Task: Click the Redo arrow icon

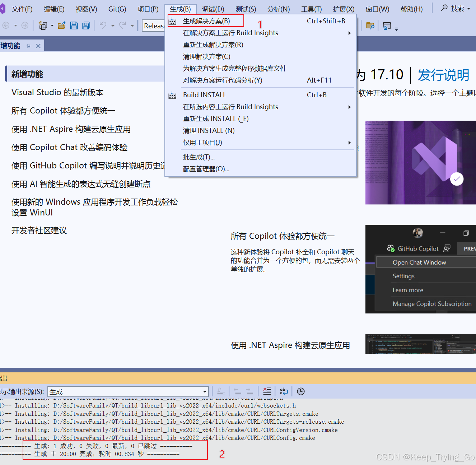Action: tap(123, 25)
